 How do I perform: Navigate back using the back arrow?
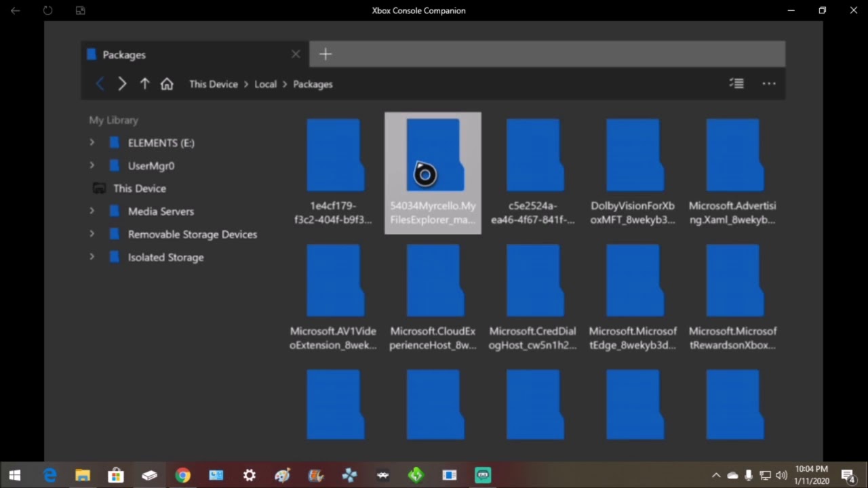(100, 83)
